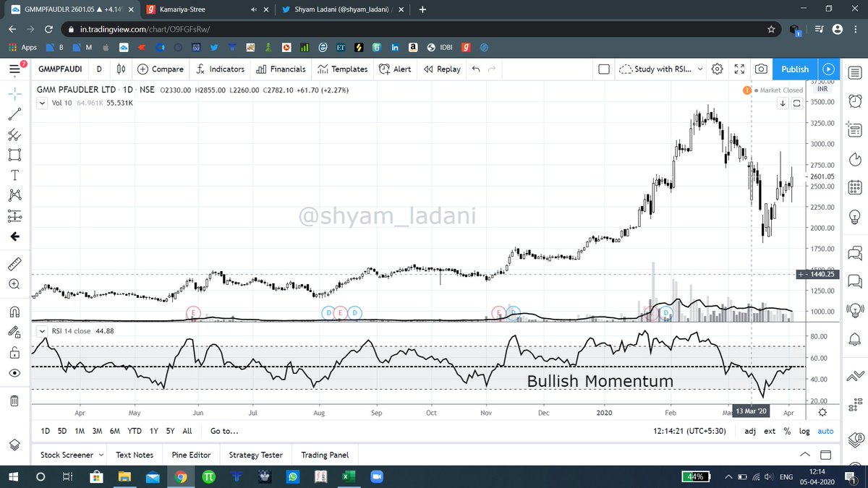This screenshot has width=868, height=488.
Task: Open the TradingView hamburger menu
Action: [x=14, y=69]
